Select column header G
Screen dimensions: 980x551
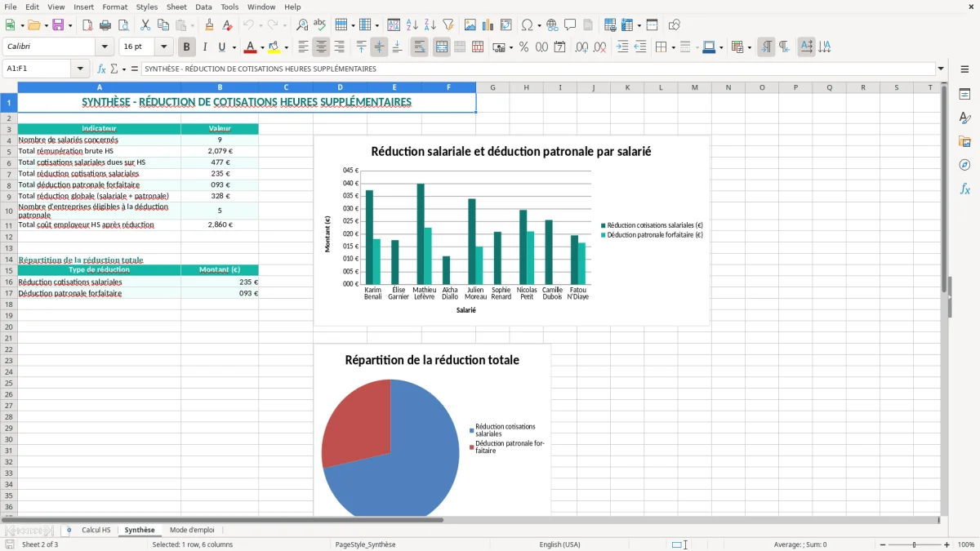click(x=492, y=87)
